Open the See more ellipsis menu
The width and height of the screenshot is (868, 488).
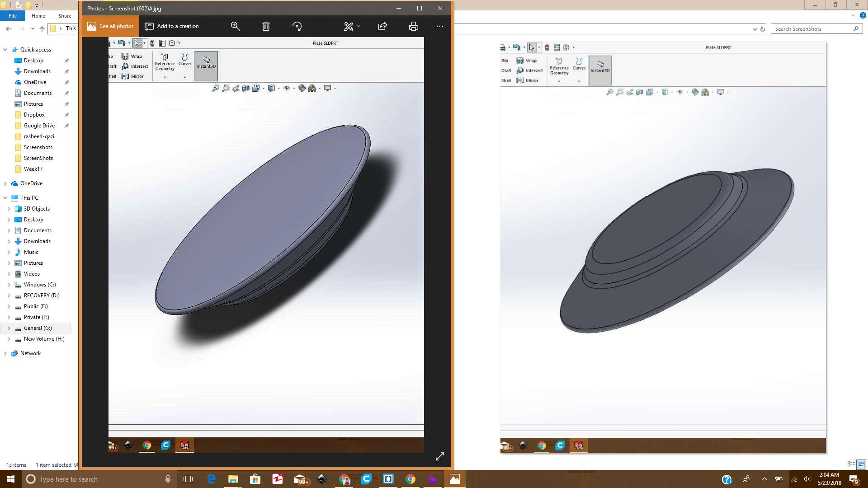[439, 26]
